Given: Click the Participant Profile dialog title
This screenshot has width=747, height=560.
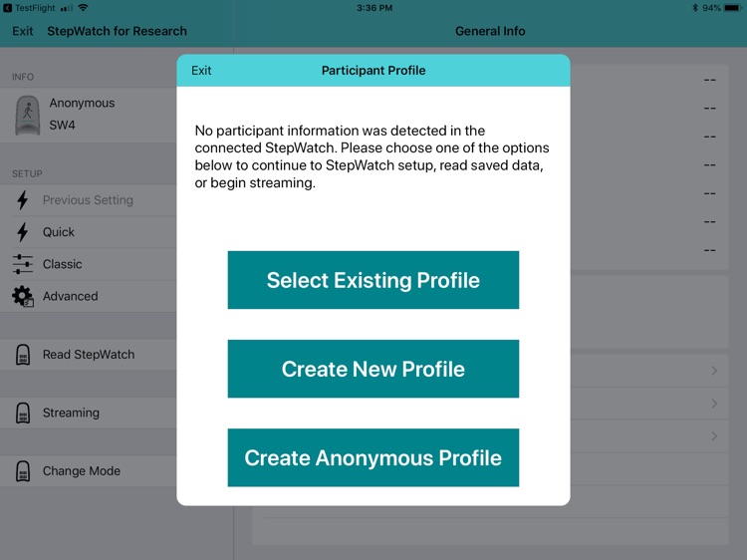Looking at the screenshot, I should click(373, 71).
